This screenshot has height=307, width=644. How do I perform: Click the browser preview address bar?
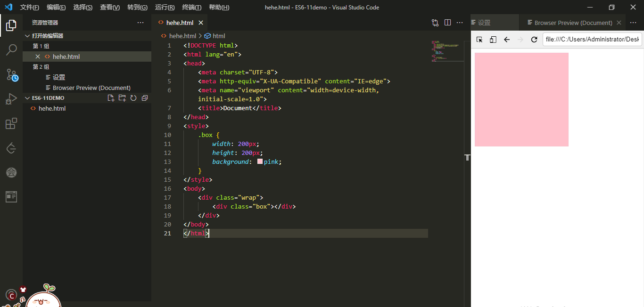pyautogui.click(x=592, y=40)
